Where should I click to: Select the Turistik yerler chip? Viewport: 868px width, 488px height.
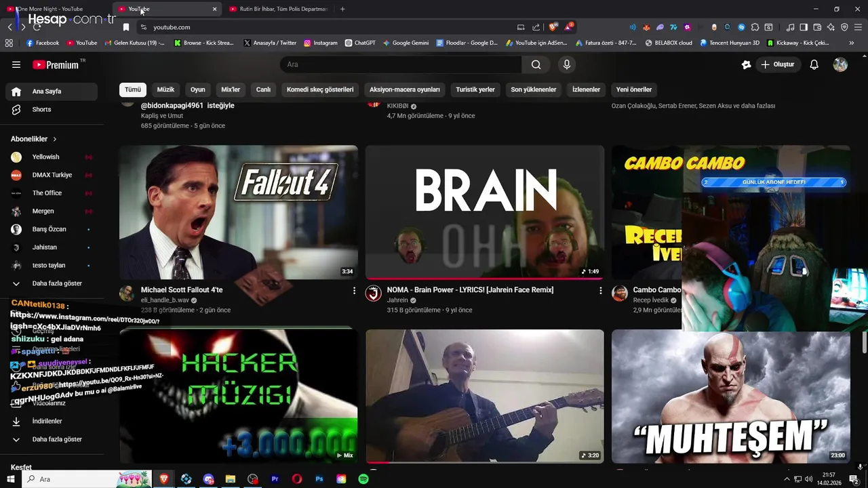point(475,89)
